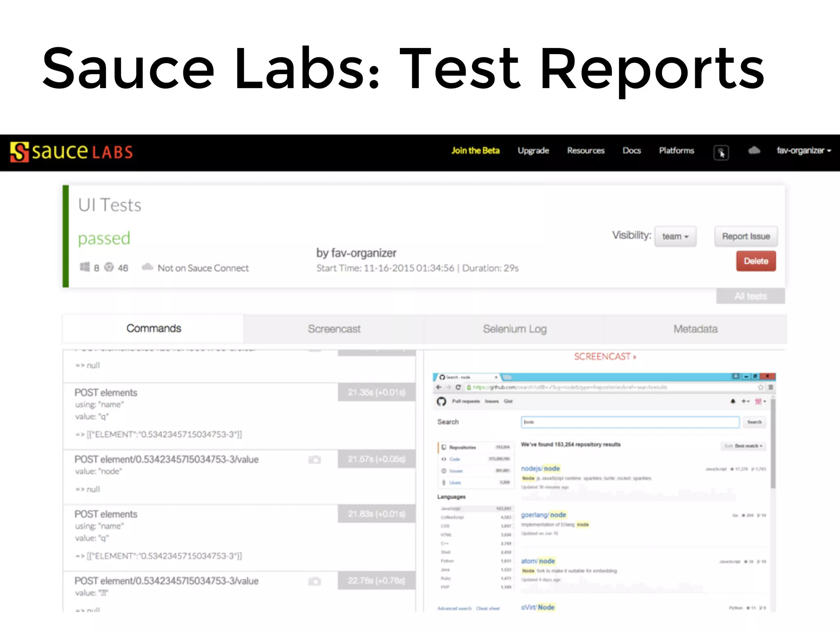
Task: Open the Visibility team dropdown
Action: point(676,236)
